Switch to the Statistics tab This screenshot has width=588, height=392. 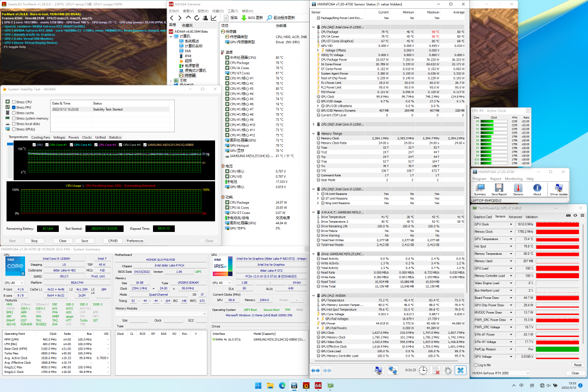115,138
